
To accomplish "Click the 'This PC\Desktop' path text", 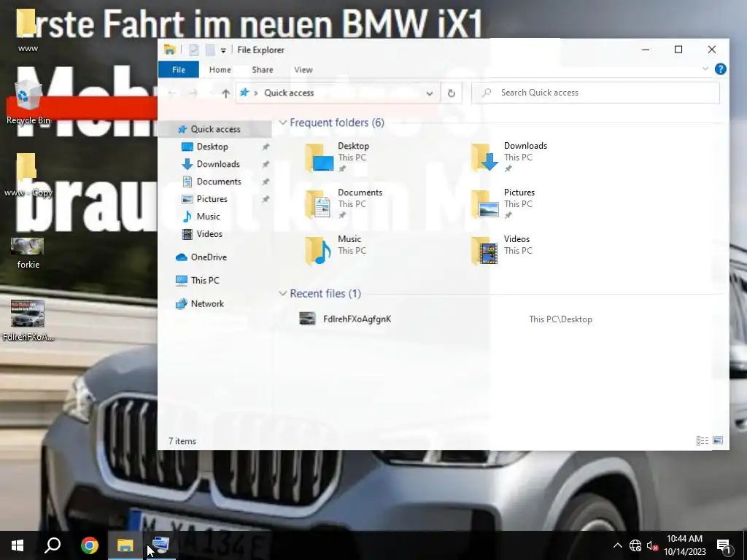I will click(560, 319).
